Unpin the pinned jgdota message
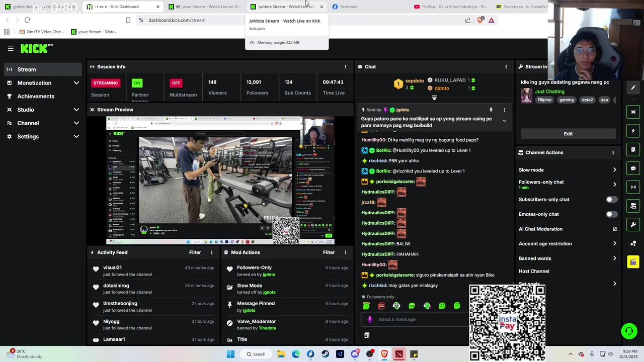The image size is (644, 362). 491,110
